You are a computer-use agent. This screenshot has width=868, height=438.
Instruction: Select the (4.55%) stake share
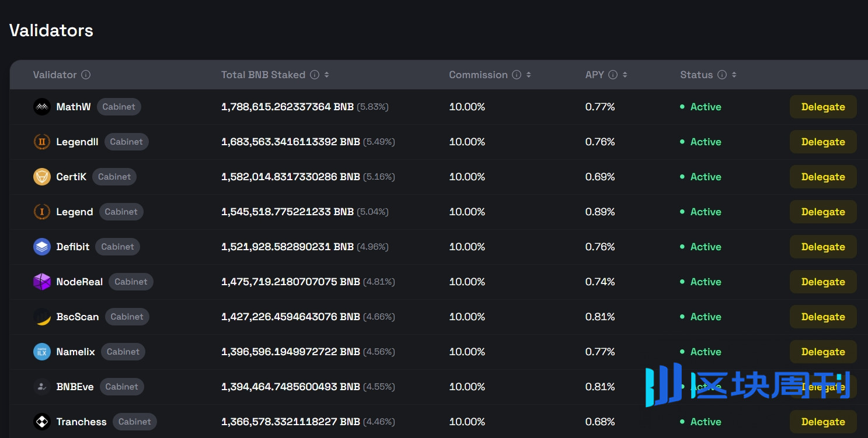[379, 387]
